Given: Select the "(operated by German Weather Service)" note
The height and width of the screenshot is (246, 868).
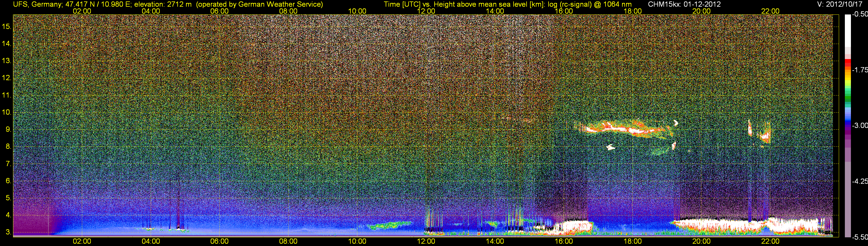Looking at the screenshot, I should pos(259,4).
